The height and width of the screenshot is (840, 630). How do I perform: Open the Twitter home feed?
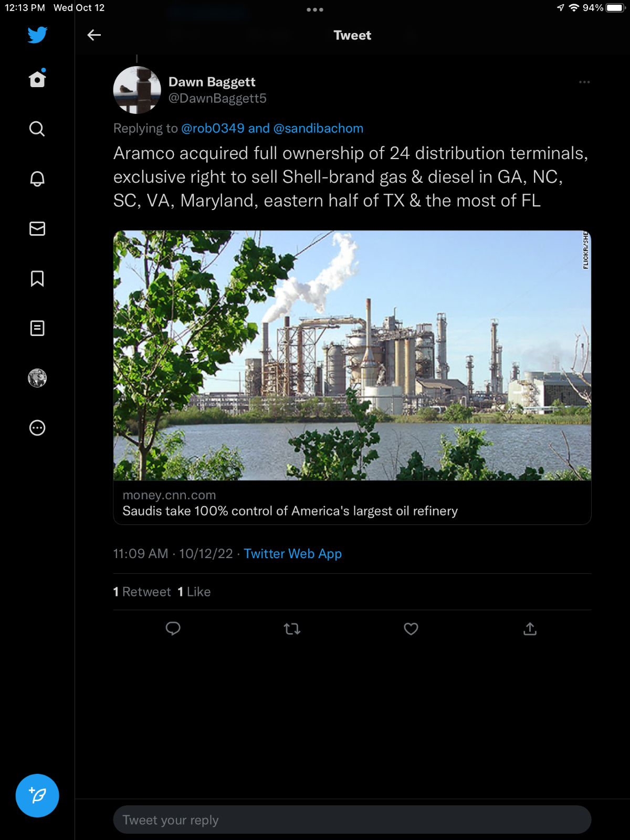coord(37,79)
